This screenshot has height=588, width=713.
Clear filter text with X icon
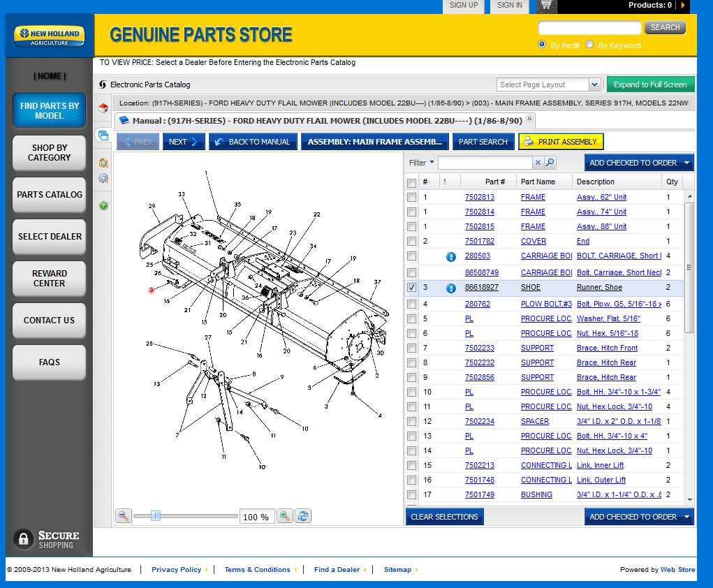[x=538, y=163]
